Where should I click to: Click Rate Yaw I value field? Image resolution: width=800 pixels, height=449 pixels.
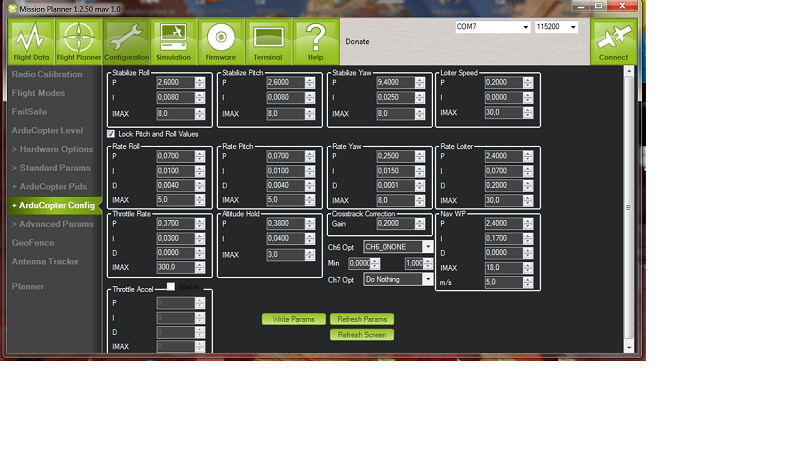coord(395,171)
